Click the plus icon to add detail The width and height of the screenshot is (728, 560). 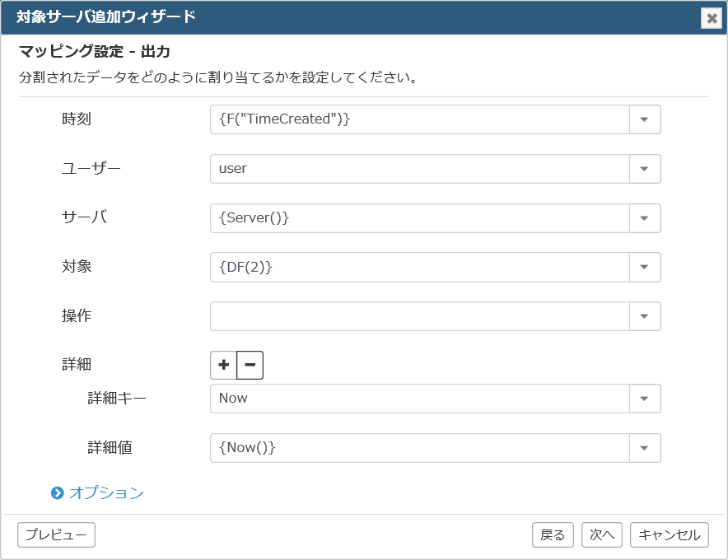224,365
